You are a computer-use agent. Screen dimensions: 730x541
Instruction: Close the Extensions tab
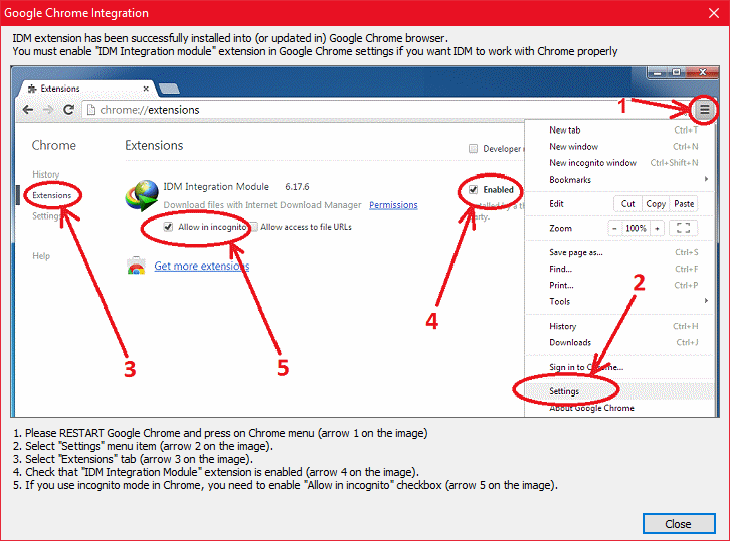(x=146, y=88)
